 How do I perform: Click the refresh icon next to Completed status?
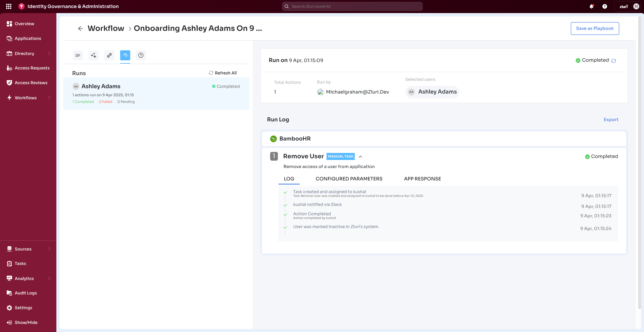tap(613, 61)
